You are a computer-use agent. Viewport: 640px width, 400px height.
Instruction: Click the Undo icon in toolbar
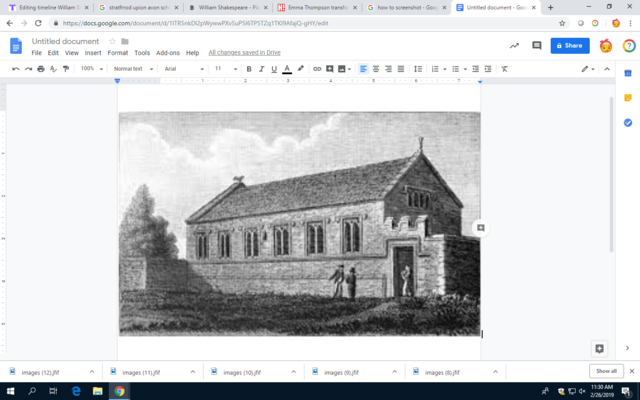16,69
